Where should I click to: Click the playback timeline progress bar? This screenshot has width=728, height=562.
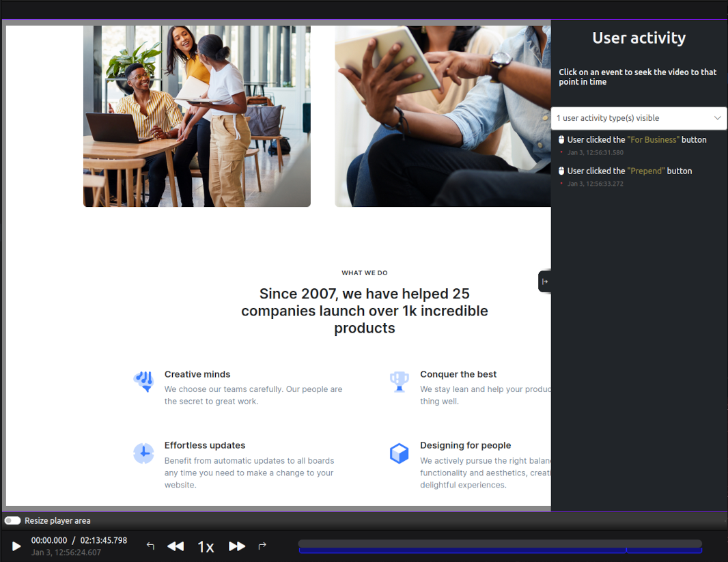tap(499, 544)
